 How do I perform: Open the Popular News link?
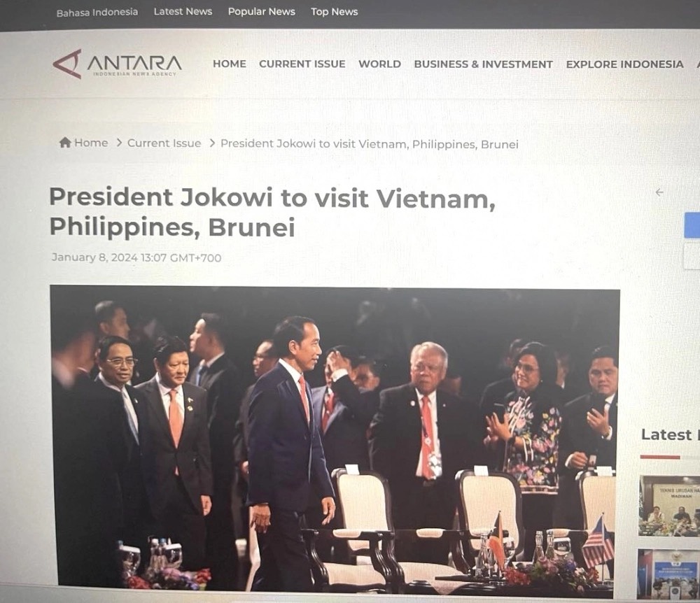pos(262,12)
